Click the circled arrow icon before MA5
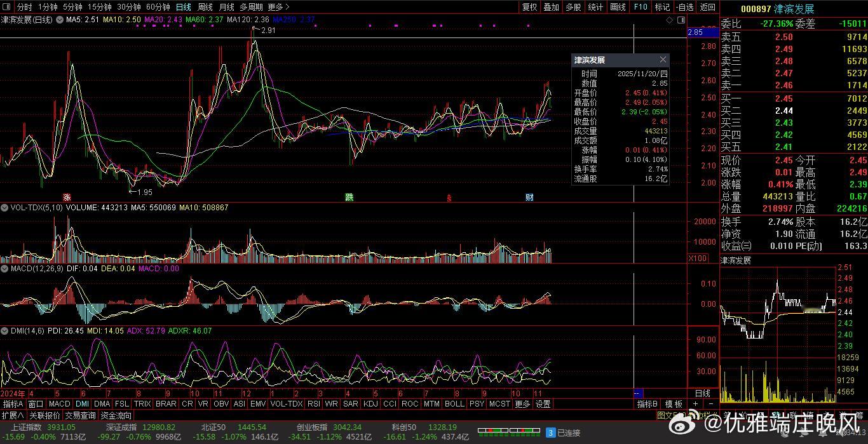 [60, 20]
